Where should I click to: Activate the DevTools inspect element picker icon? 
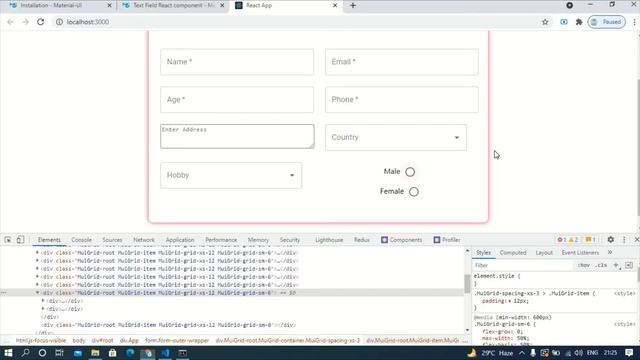coord(8,240)
